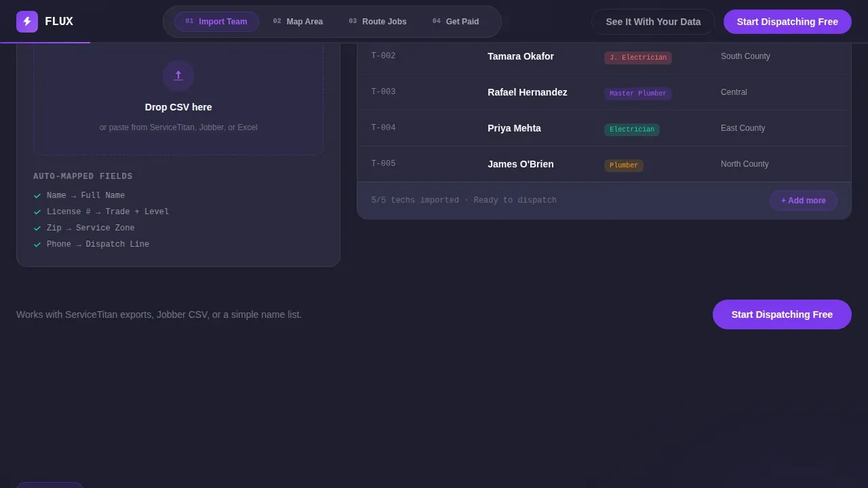Click the FLUX lightning bolt logo icon

(x=27, y=22)
